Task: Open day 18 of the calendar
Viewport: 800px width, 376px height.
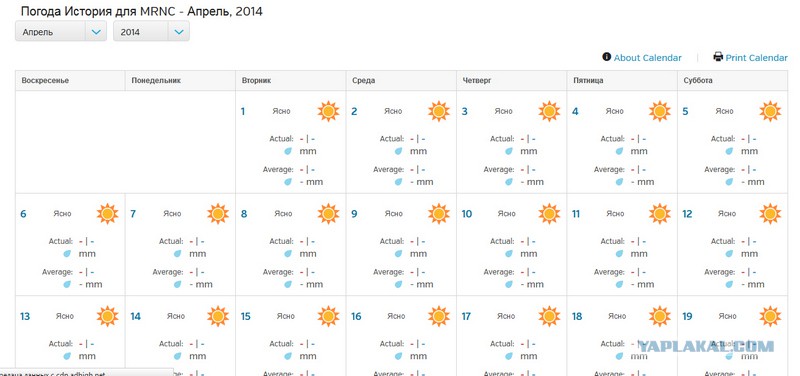Action: coord(577,316)
